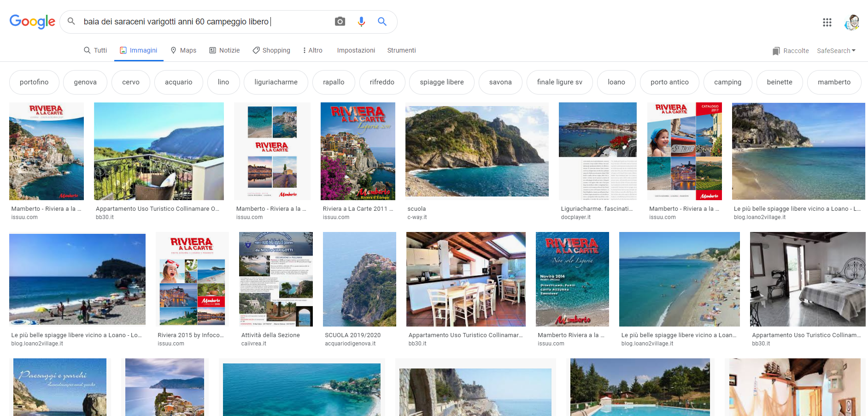Open 'Attività della Sezione' result link
The height and width of the screenshot is (416, 868).
point(270,335)
